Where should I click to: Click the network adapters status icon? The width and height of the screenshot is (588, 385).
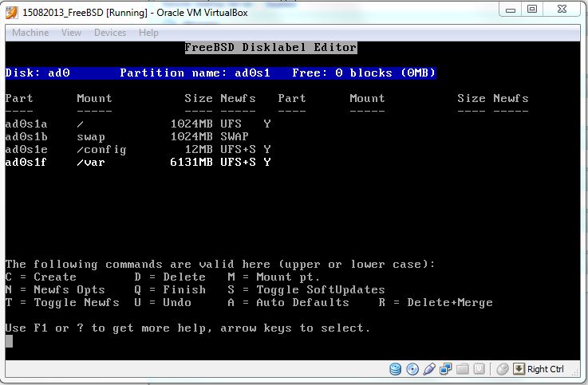[445, 369]
